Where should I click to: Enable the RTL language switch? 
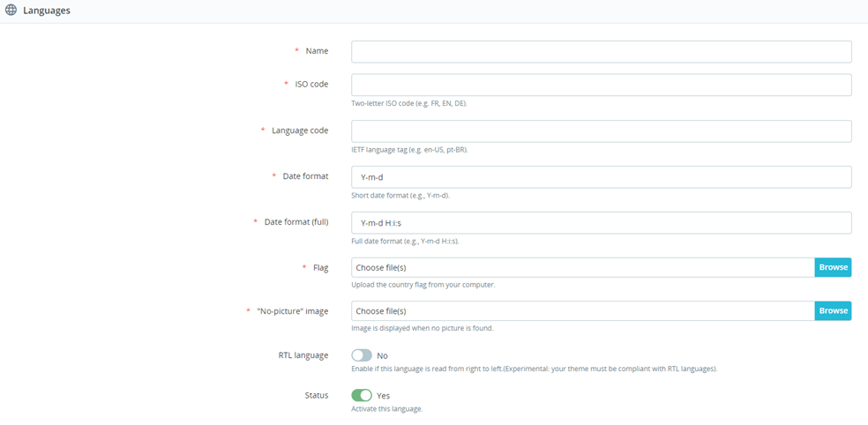tap(362, 355)
